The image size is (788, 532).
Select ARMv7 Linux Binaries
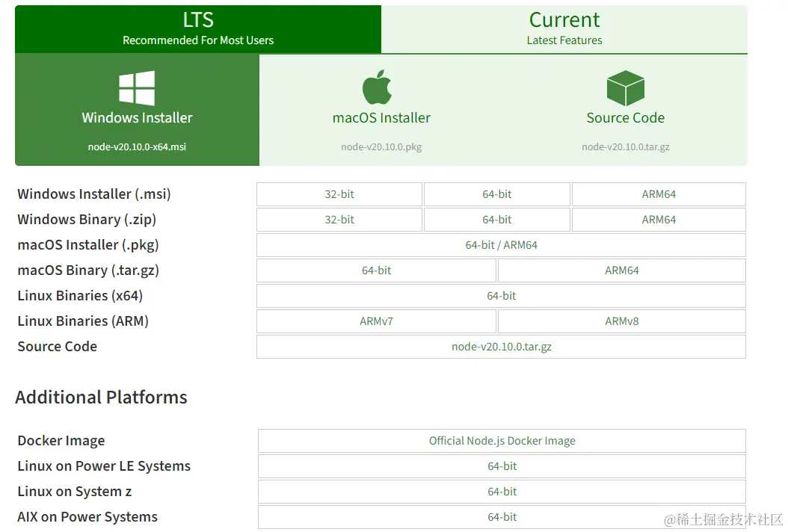coord(376,321)
